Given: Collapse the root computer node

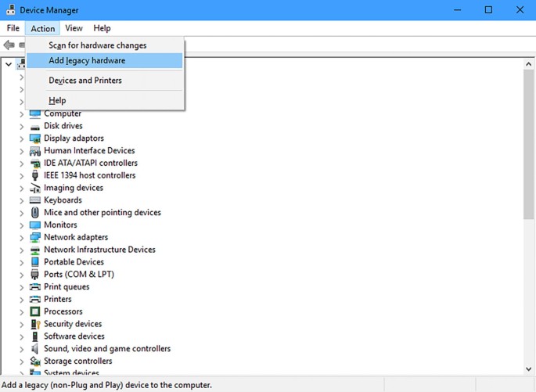Looking at the screenshot, I should (x=9, y=64).
